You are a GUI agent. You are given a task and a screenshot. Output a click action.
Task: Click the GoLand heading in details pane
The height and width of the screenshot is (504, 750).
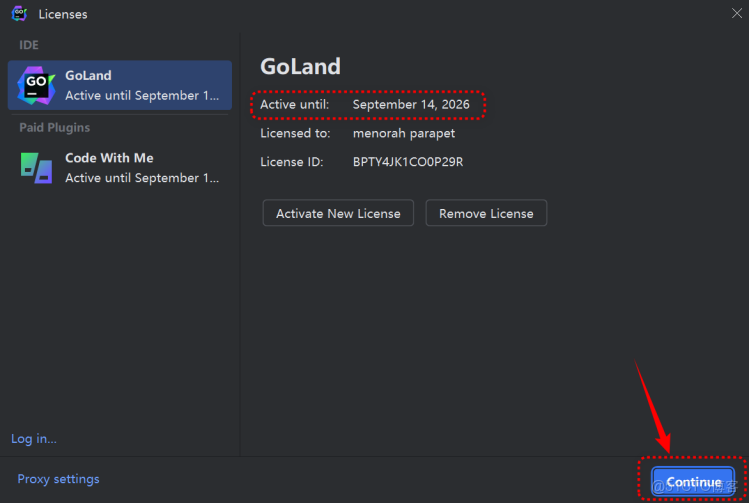[300, 67]
